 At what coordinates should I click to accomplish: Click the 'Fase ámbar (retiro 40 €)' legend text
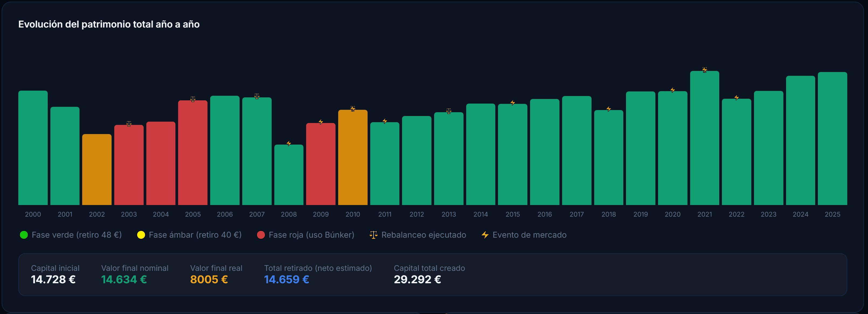[x=195, y=235]
